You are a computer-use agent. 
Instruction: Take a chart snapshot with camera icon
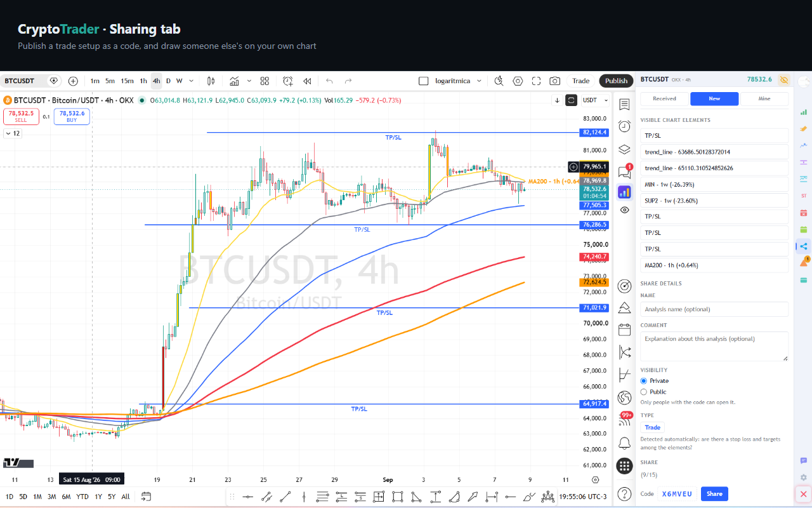[x=555, y=81]
